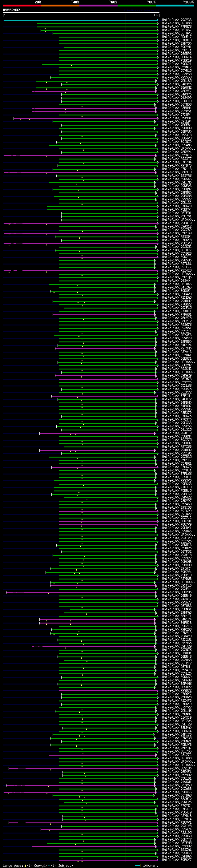
Task: Select hit UniRef100_Q5VR15
Action: pyautogui.click(x=177, y=71)
